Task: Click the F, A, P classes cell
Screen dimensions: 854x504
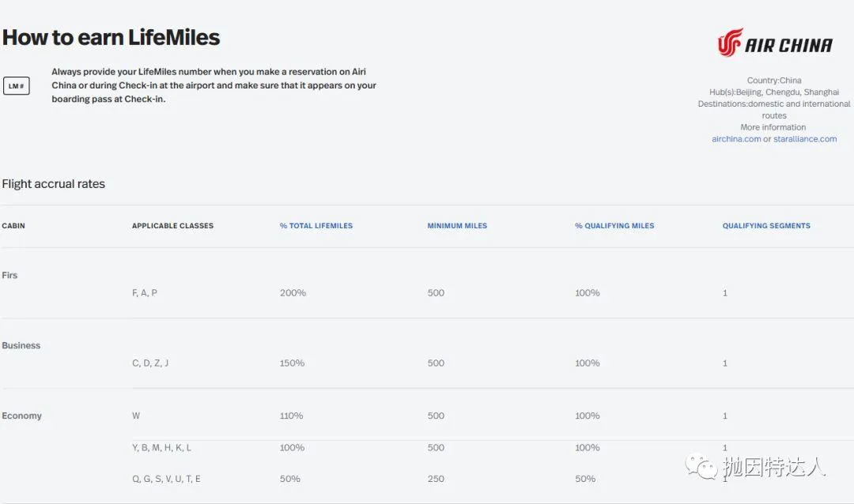Action: click(x=145, y=293)
